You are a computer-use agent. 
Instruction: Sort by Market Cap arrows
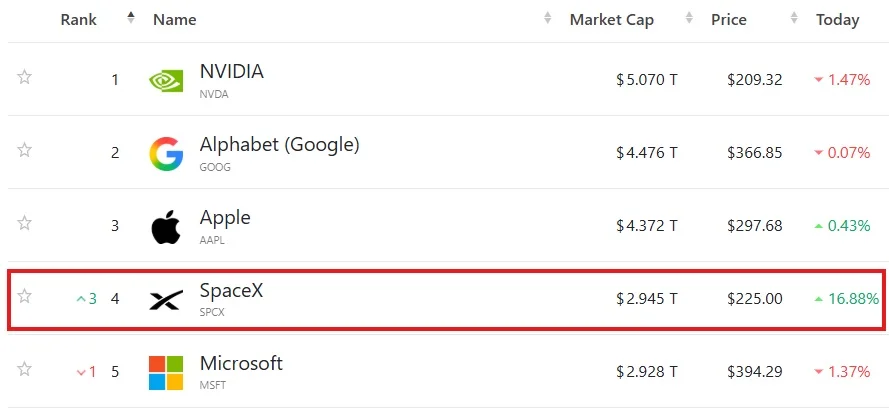[689, 18]
